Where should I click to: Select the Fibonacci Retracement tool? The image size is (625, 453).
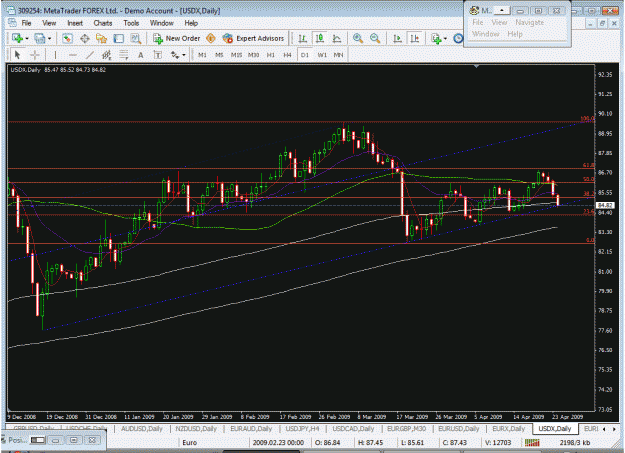coord(124,55)
